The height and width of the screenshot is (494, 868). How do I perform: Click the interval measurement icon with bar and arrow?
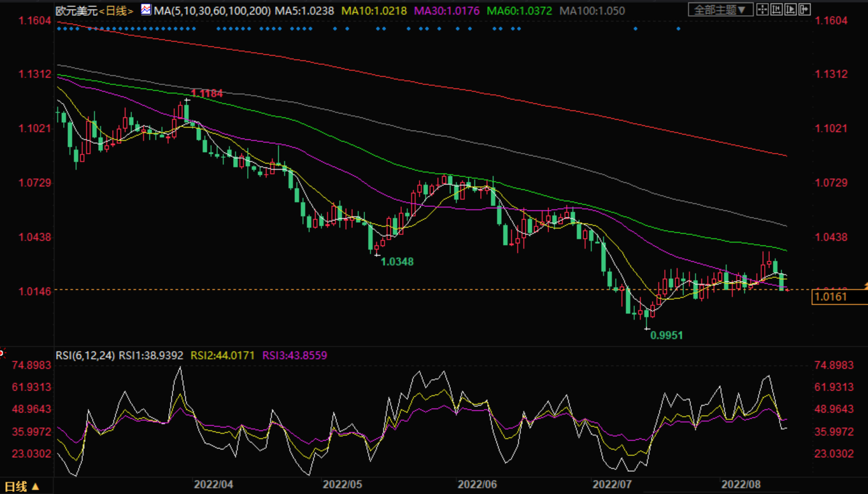(x=776, y=9)
